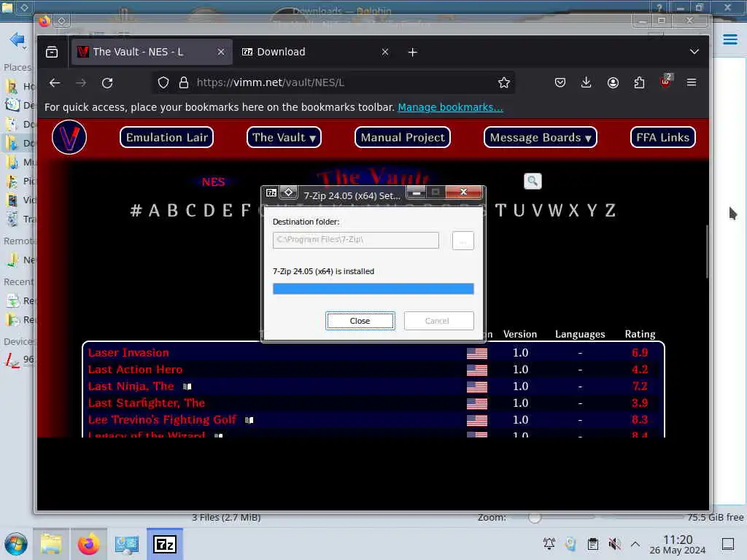
Task: Expand the hidden system tray arrow
Action: pos(635,544)
